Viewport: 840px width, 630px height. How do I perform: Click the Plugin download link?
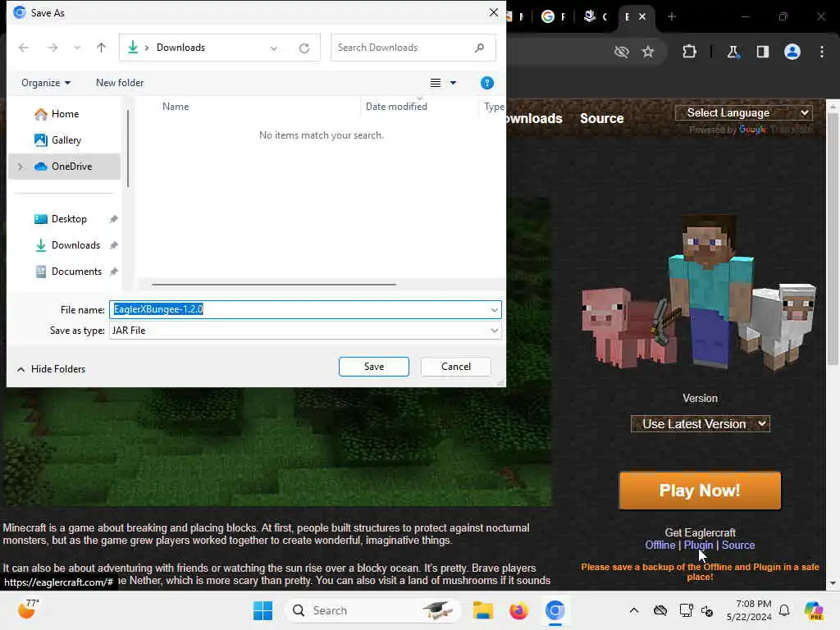698,545
